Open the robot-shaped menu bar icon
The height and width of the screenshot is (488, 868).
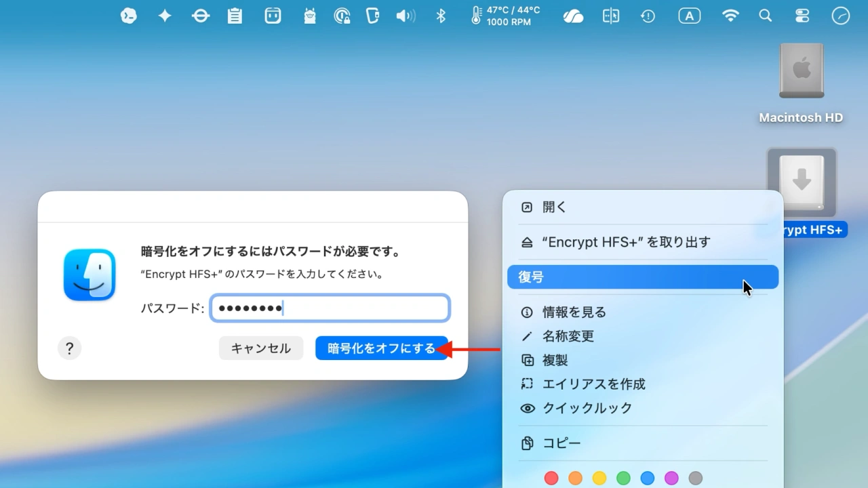[310, 16]
